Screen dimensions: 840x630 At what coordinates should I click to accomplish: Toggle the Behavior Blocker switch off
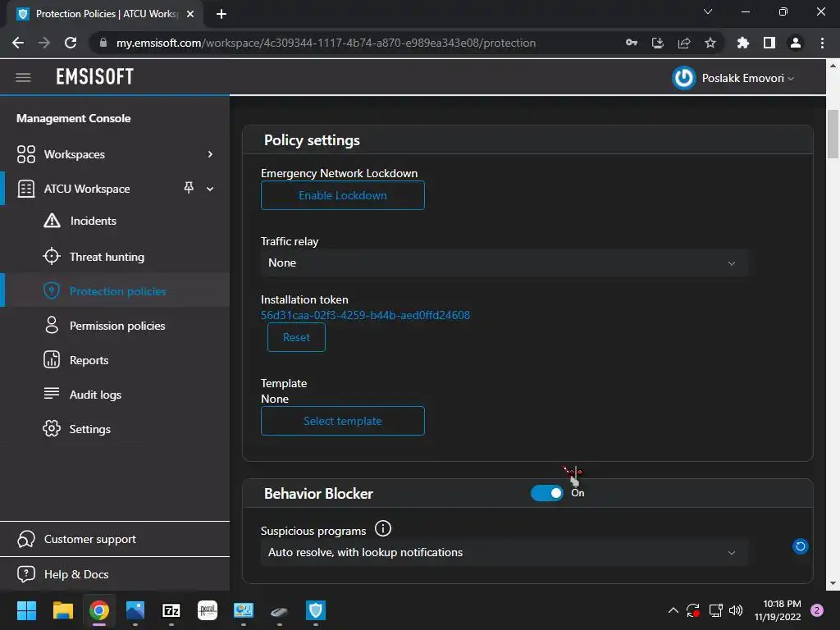[547, 493]
